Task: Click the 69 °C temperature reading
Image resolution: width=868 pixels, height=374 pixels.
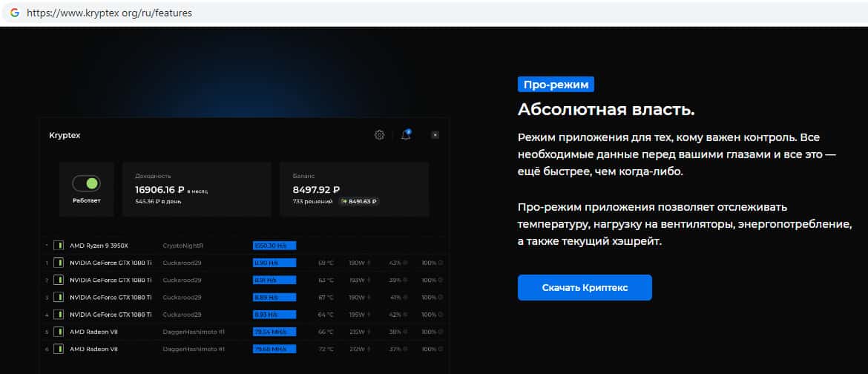Action: 326,263
